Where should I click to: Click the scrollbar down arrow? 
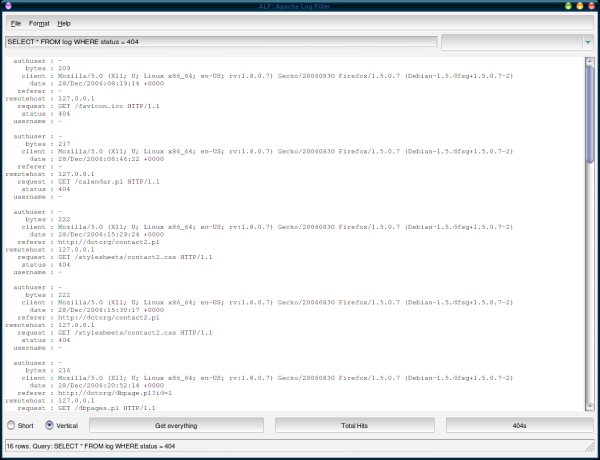point(589,406)
